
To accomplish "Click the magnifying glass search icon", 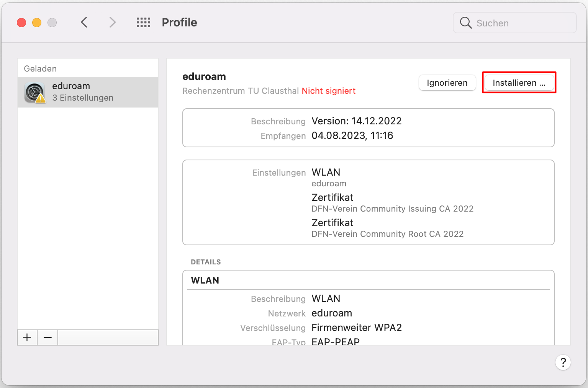I will pos(465,23).
